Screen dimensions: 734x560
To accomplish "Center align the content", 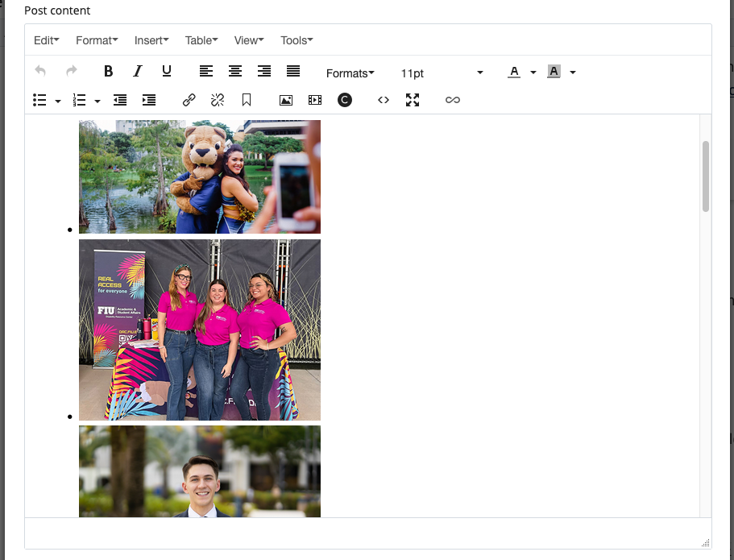I will [235, 71].
